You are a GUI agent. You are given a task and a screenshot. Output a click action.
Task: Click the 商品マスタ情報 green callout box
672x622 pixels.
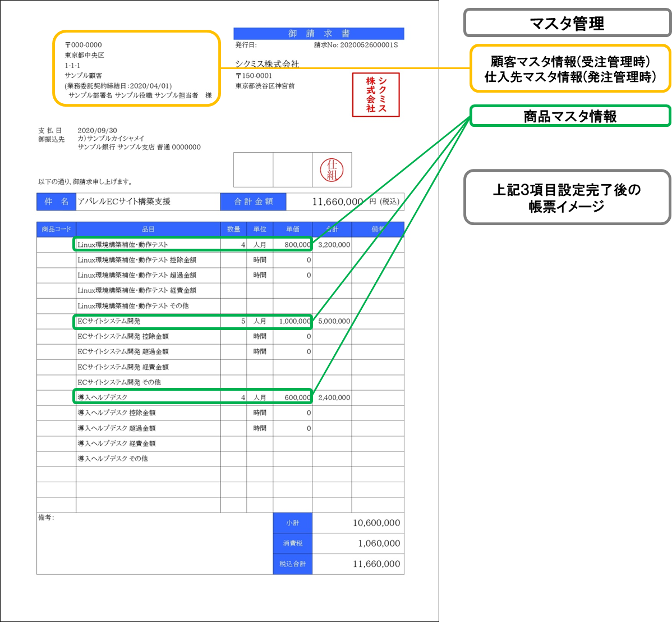coord(570,116)
